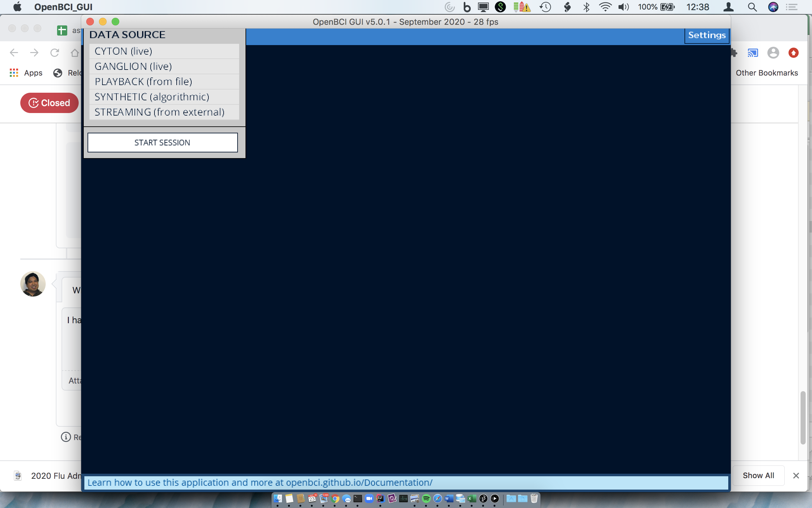812x508 pixels.
Task: Click the battery status in menu bar
Action: click(x=656, y=7)
